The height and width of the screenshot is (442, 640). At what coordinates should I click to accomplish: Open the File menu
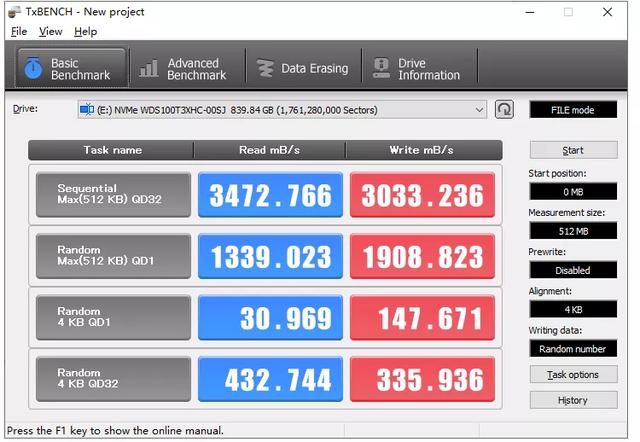(19, 31)
